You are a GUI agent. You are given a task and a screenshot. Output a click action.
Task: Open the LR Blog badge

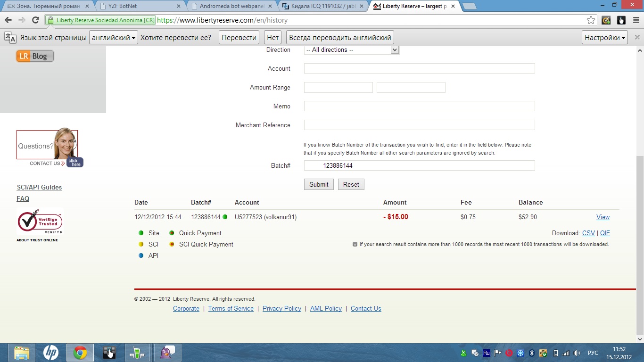coord(35,56)
